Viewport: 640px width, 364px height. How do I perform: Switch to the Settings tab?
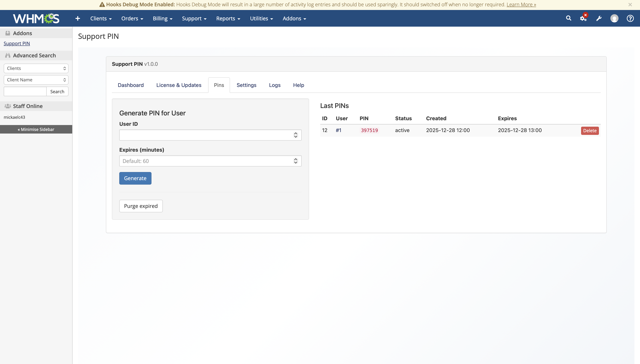tap(246, 85)
